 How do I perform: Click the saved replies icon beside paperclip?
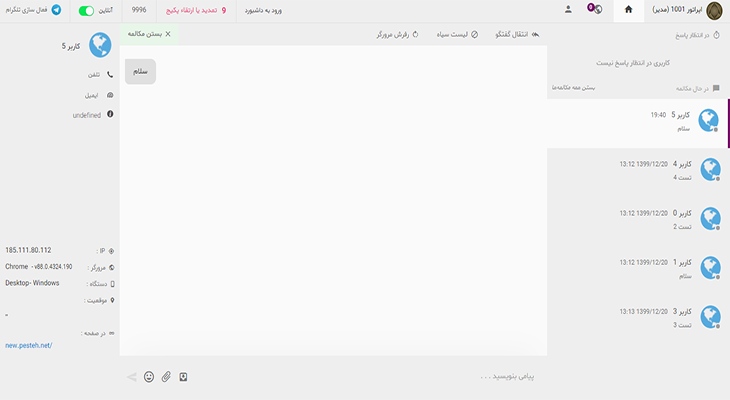click(x=183, y=377)
